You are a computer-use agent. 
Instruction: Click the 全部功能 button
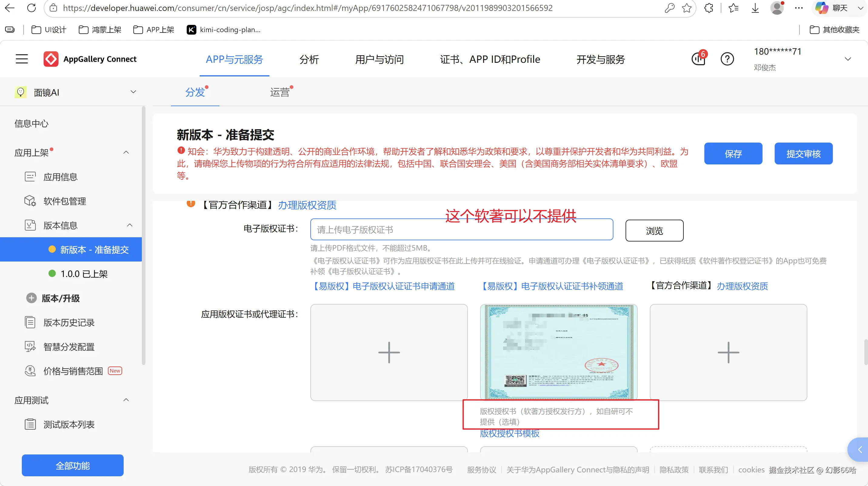(x=73, y=465)
